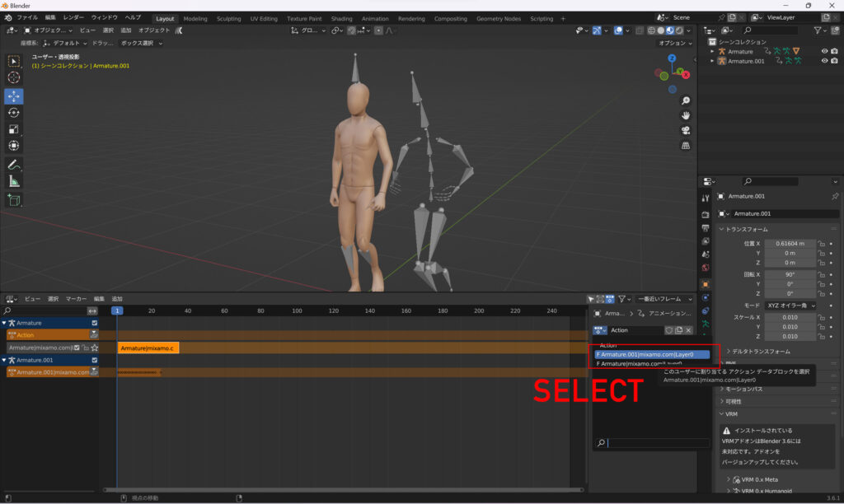Toggle the perspective/orthographic grid icon
Viewport: 844px width, 504px height.
click(686, 146)
